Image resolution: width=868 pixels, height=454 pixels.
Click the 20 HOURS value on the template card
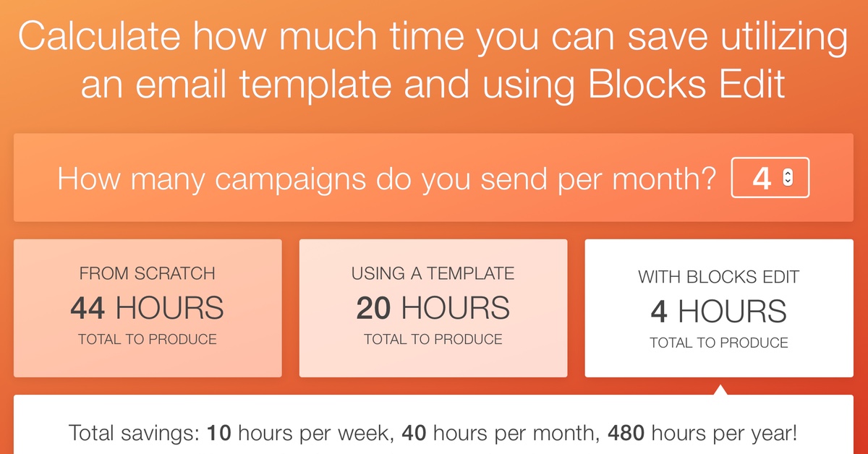[x=433, y=308]
